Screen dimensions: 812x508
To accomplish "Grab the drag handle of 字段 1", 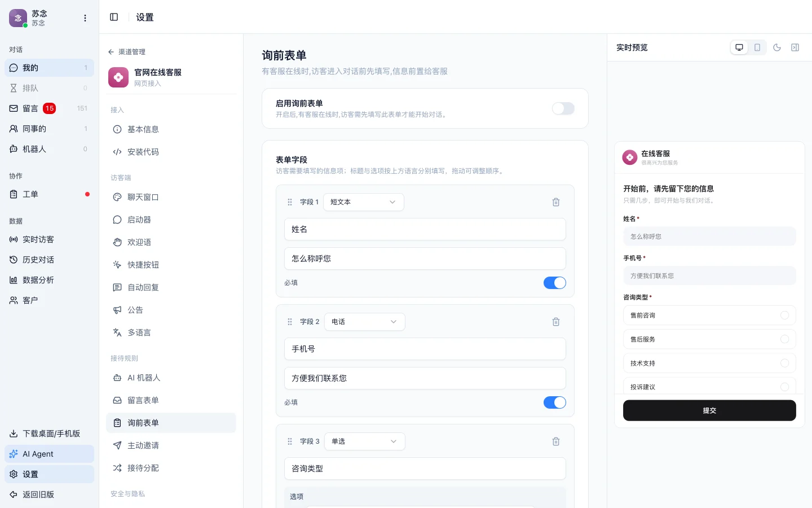I will click(290, 202).
